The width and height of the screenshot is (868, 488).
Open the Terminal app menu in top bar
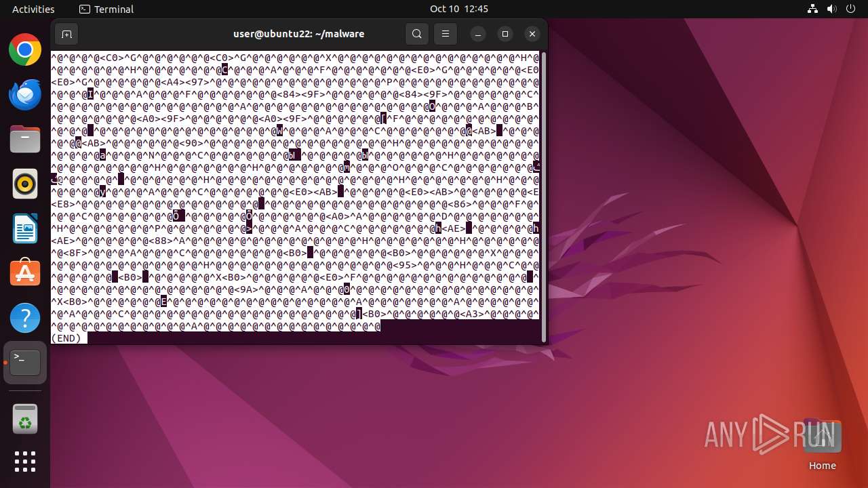point(106,9)
